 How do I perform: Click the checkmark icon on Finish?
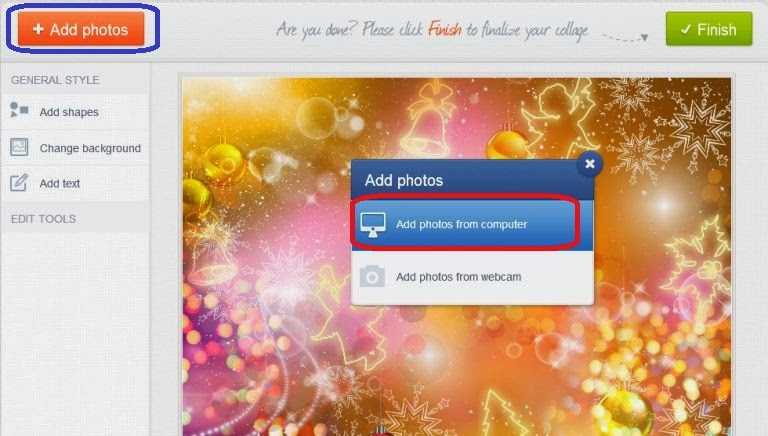coord(686,30)
